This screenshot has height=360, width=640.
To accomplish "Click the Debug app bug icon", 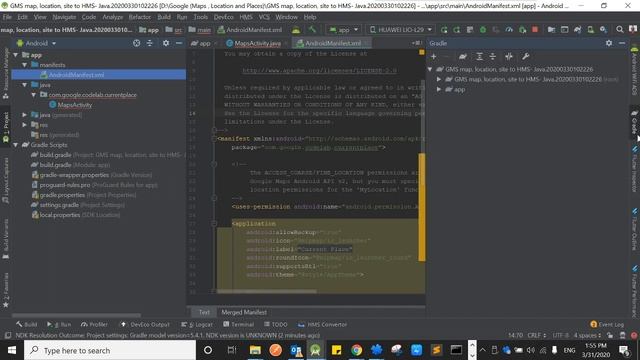I will pos(483,30).
